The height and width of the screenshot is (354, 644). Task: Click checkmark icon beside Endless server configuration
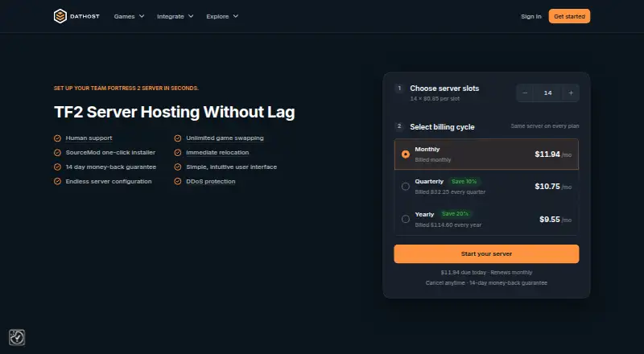pyautogui.click(x=57, y=182)
